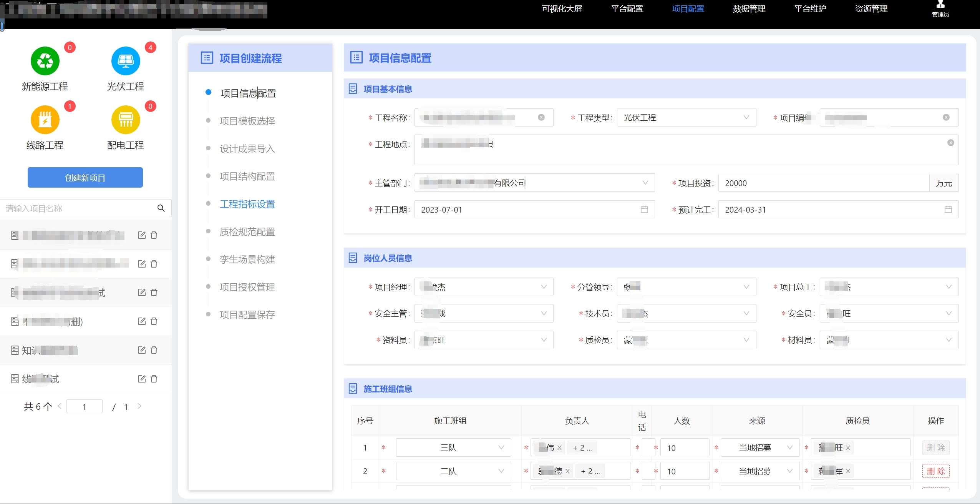
Task: Open the 资料员 dropdown
Action: [x=484, y=340]
